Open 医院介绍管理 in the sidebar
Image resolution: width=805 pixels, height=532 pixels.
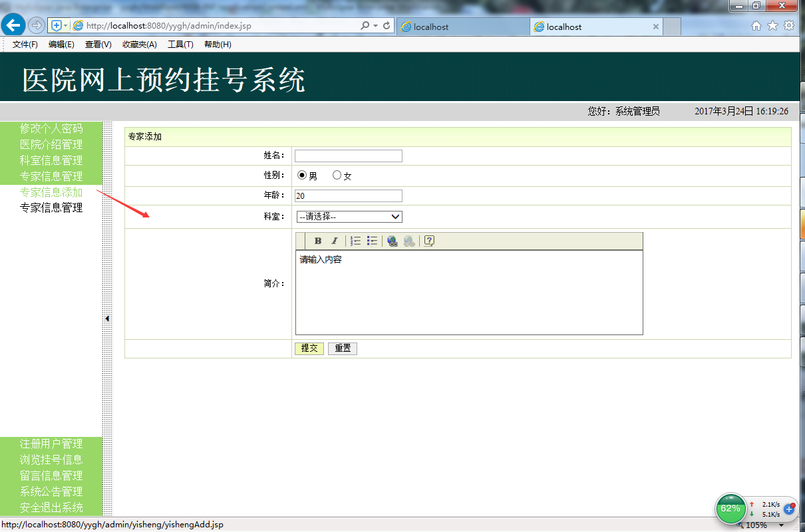pos(51,144)
